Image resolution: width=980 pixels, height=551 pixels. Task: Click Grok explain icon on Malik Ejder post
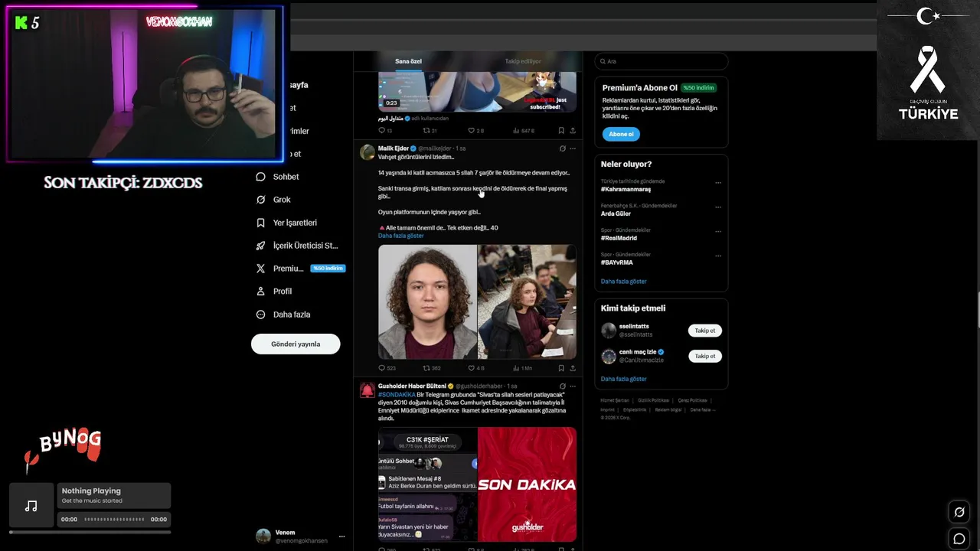pyautogui.click(x=563, y=148)
